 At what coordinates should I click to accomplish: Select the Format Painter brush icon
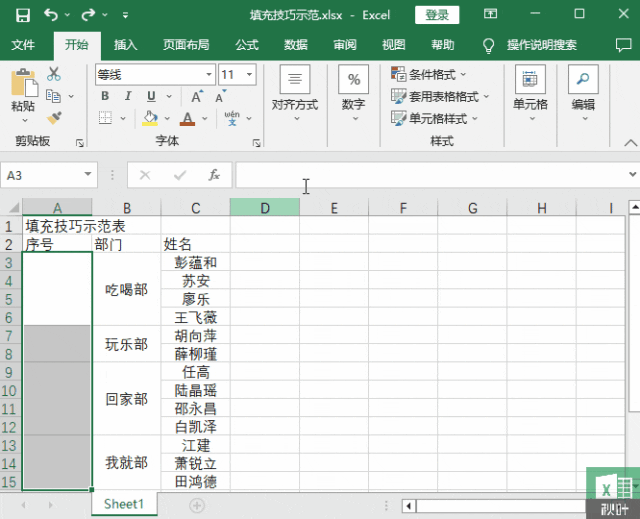pos(54,118)
